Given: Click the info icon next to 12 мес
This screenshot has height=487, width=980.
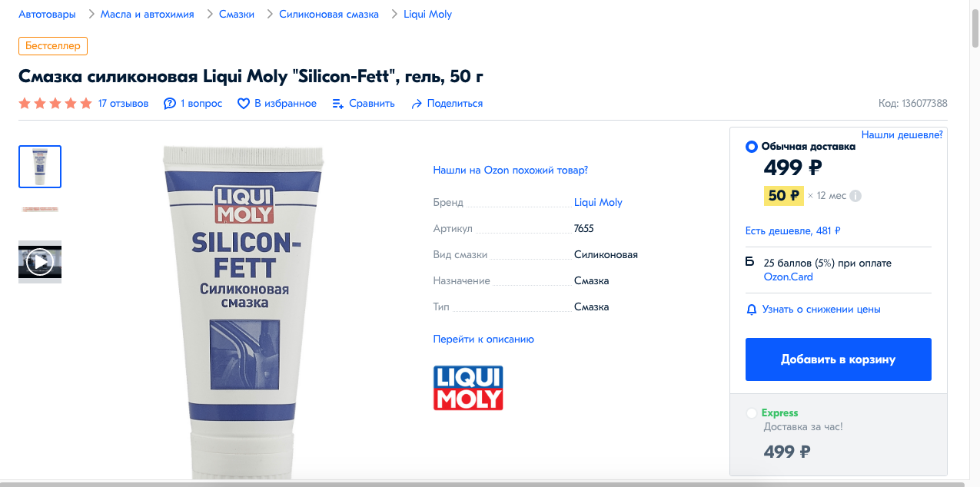Looking at the screenshot, I should click(855, 196).
